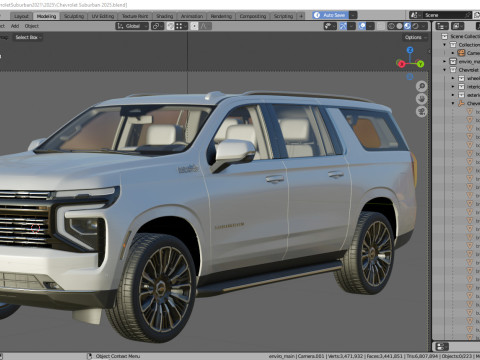This screenshot has width=480, height=360.
Task: Toggle the snapping magnet icon
Action: click(x=170, y=26)
